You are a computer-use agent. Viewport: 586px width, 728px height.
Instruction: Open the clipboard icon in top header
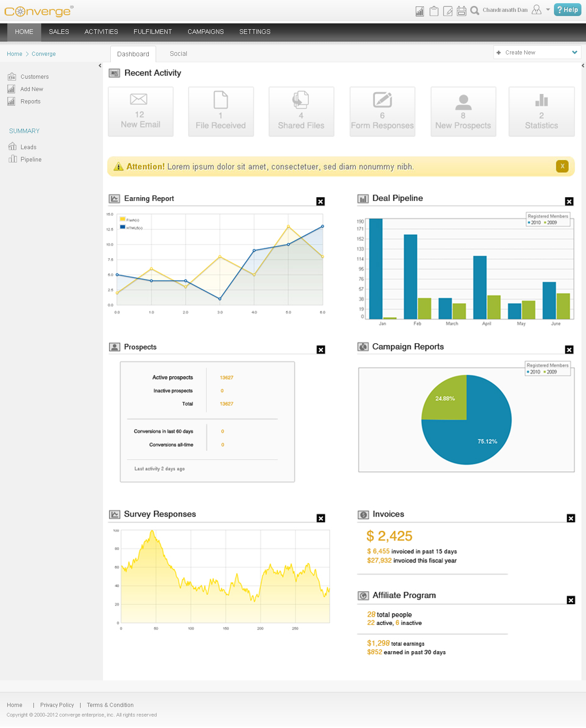pos(434,11)
